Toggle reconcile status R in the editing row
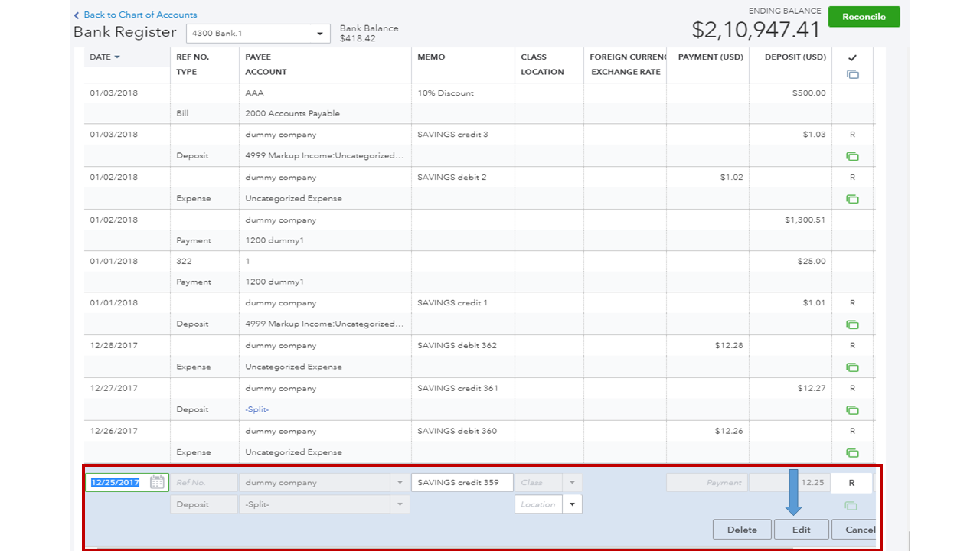The height and width of the screenshot is (551, 980). 852,483
